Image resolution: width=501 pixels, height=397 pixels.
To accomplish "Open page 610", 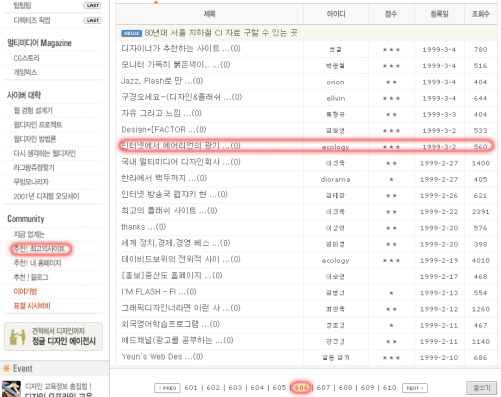I will (389, 388).
